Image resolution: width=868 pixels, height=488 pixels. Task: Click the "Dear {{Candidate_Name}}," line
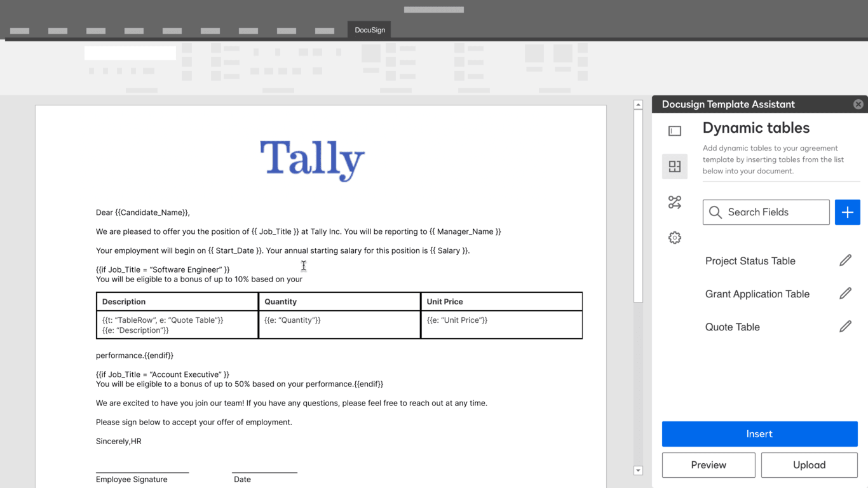click(143, 213)
